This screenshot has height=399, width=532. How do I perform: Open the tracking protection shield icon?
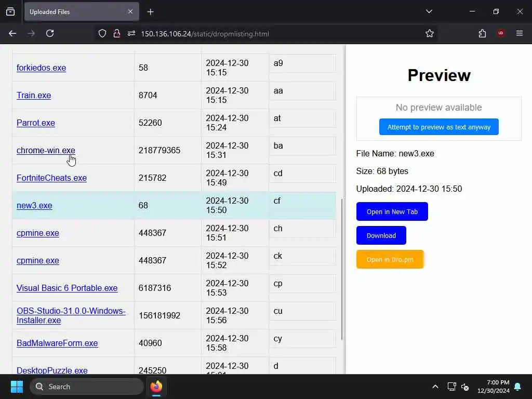102,34
